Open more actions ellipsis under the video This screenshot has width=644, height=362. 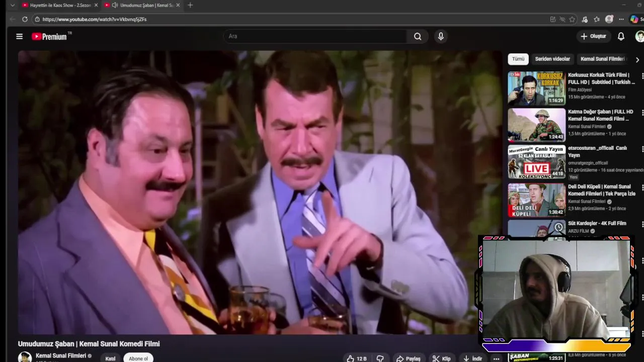tap(496, 358)
